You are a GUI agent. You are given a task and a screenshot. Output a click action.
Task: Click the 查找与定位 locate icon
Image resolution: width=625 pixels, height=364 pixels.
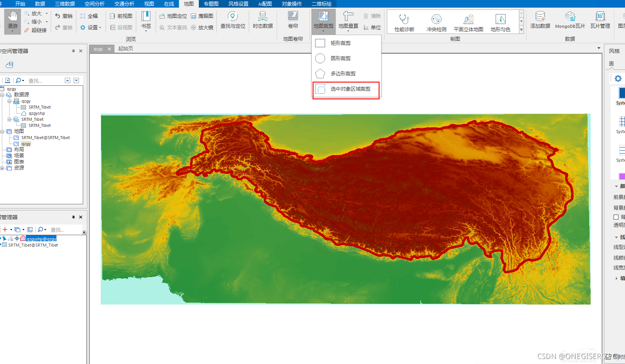pyautogui.click(x=233, y=20)
